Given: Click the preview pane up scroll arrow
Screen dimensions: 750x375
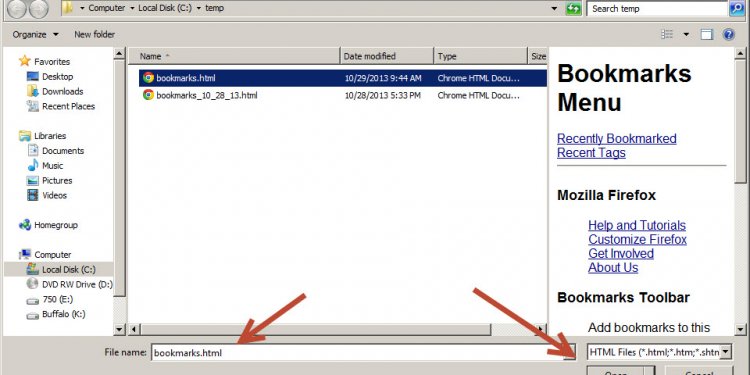Looking at the screenshot, I should [x=740, y=53].
